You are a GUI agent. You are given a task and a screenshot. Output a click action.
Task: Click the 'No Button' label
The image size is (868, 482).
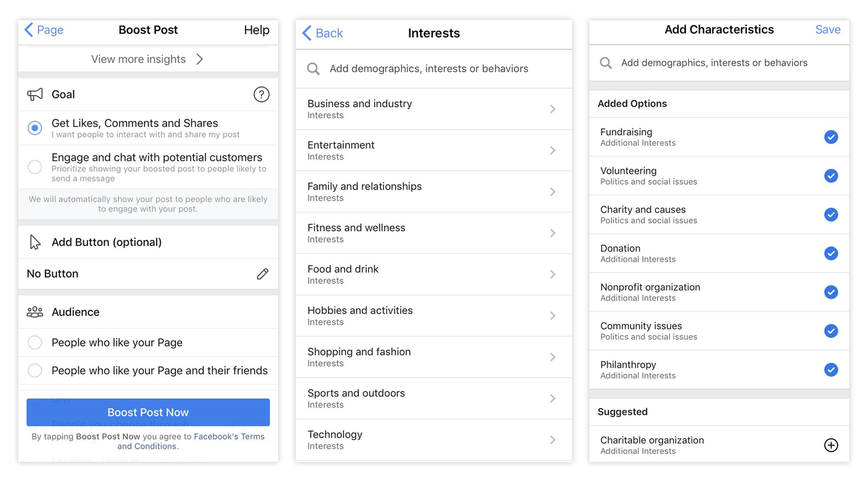click(53, 274)
